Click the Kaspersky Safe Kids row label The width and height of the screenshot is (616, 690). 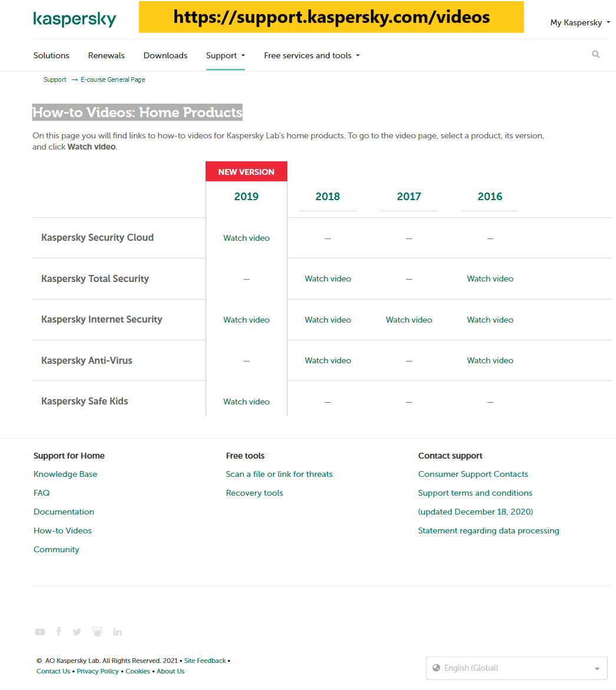click(x=85, y=402)
